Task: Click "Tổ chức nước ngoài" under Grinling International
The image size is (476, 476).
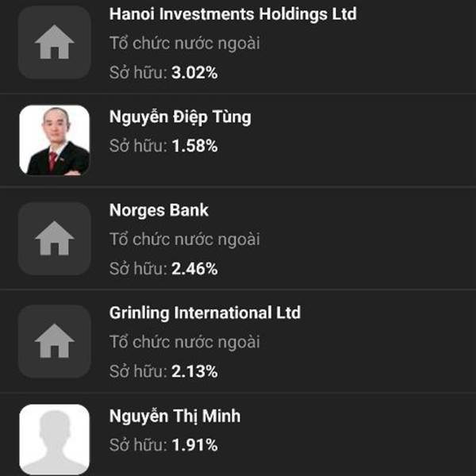Action: 185,342
